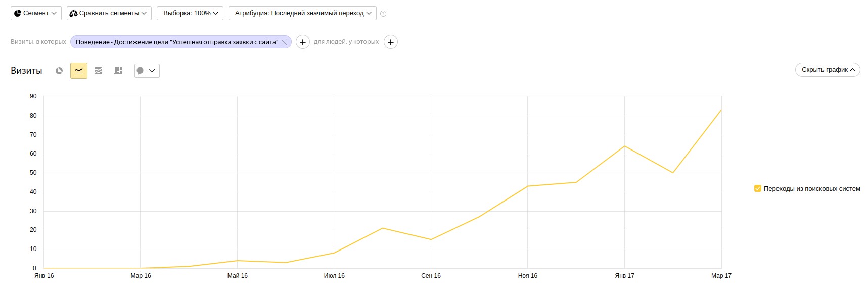Open the Атрибуция model dropdown
This screenshot has width=868, height=300.
coord(302,13)
